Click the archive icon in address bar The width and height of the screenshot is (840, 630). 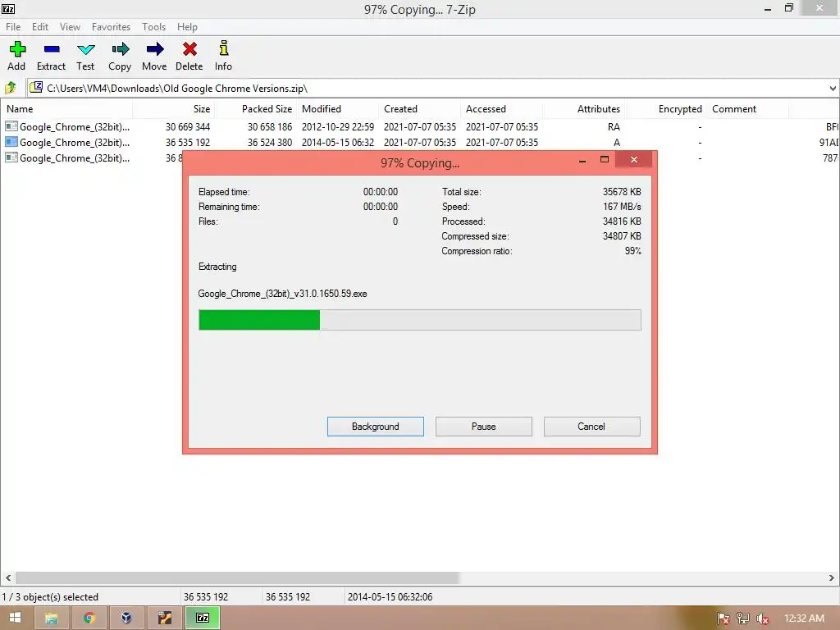36,87
